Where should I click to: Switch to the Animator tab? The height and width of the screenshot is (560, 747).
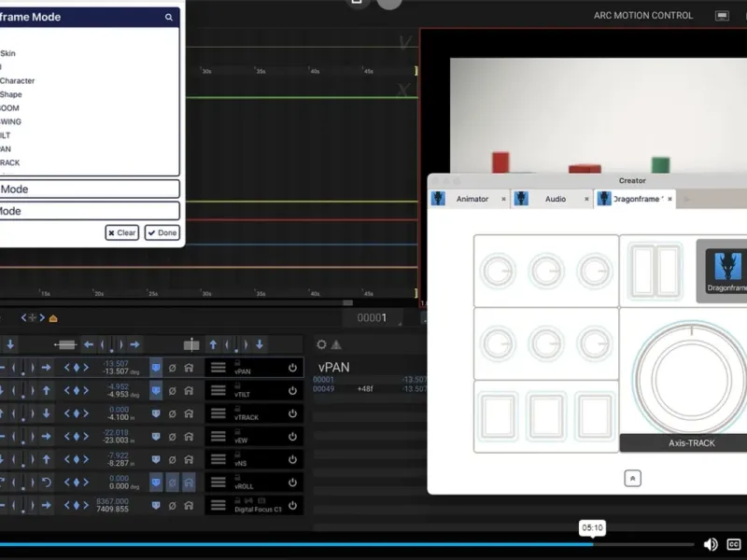472,199
